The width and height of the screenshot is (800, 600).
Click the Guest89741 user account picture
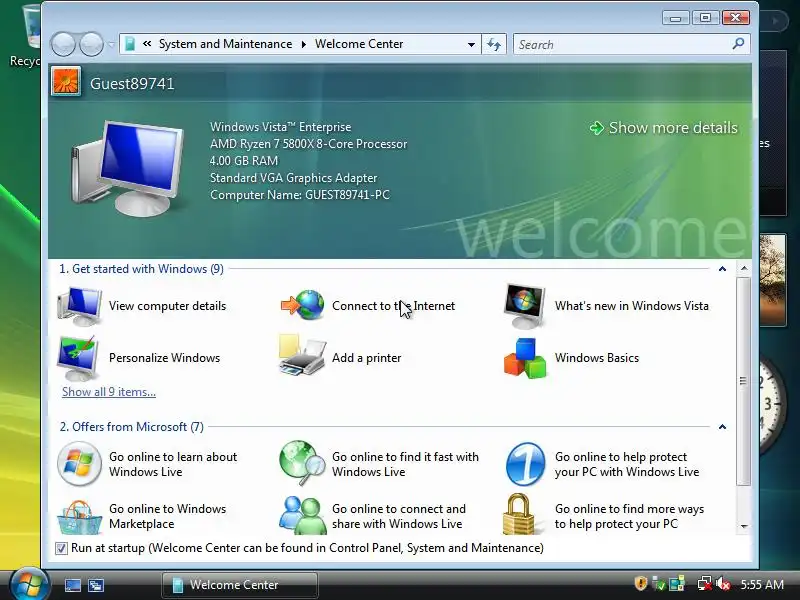66,82
